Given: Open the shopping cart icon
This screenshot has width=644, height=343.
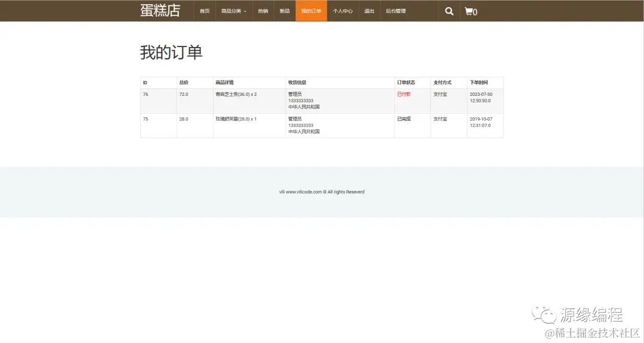Looking at the screenshot, I should click(470, 11).
